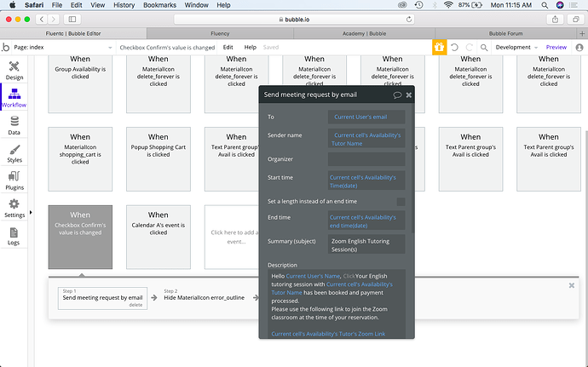
Task: Open the Styles tab in sidebar
Action: 14,153
